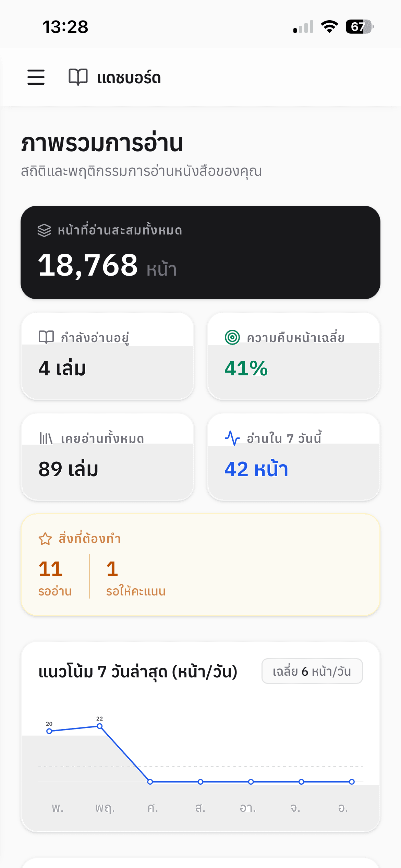This screenshot has height=868, width=401.
Task: Tap the blue activity pulse icon
Action: pos(232,438)
